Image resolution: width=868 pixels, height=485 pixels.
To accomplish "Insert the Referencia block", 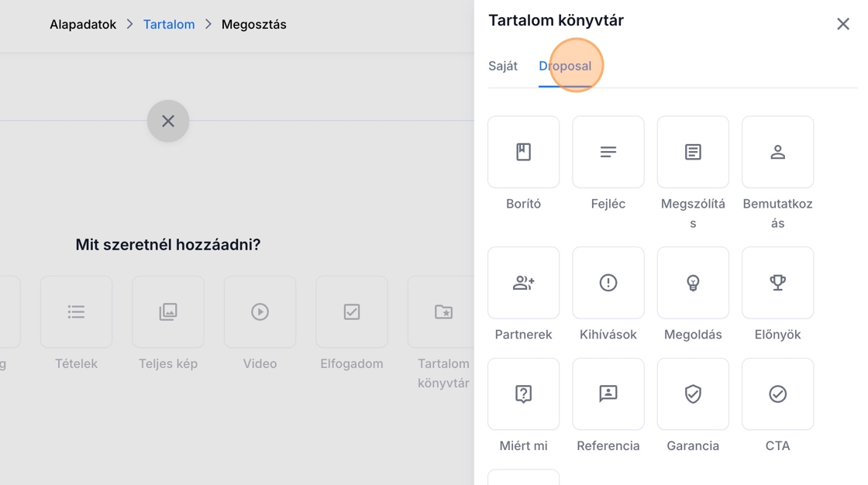I will coord(608,394).
